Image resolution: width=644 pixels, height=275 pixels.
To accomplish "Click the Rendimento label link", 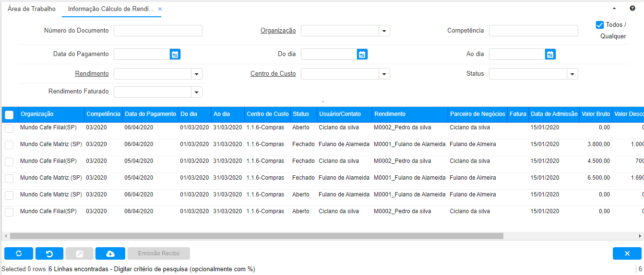I will pos(92,74).
